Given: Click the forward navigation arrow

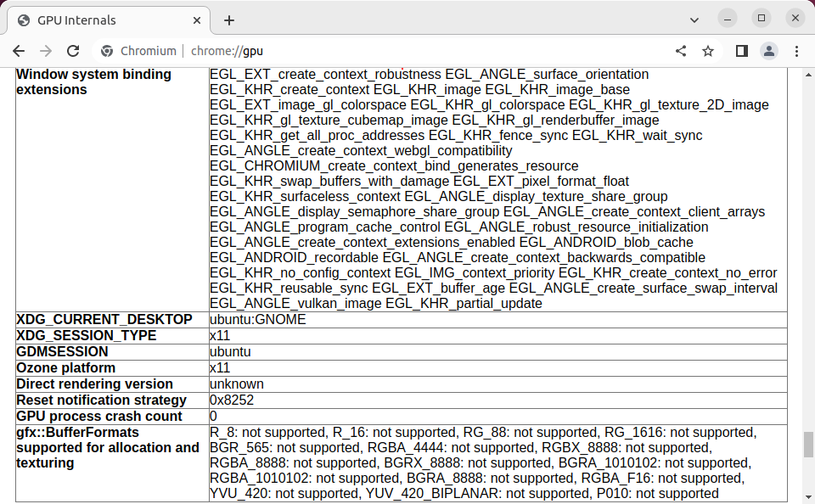Looking at the screenshot, I should [46, 51].
